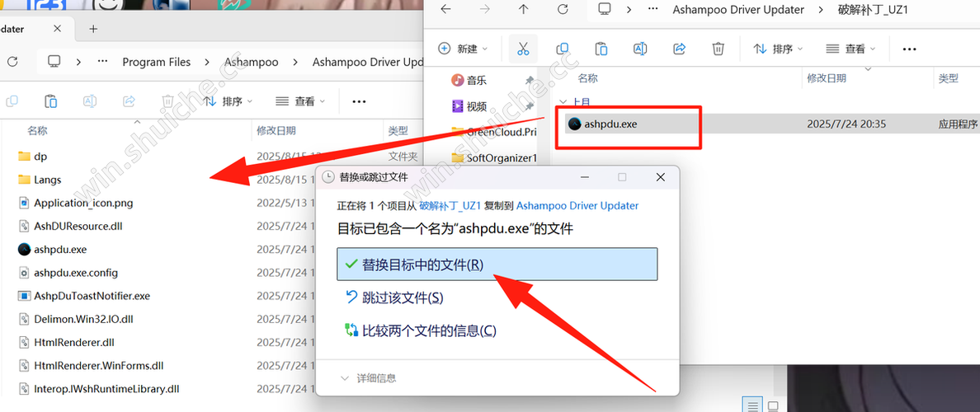Click the Share icon in right window toolbar
The height and width of the screenshot is (412, 980).
pos(680,48)
